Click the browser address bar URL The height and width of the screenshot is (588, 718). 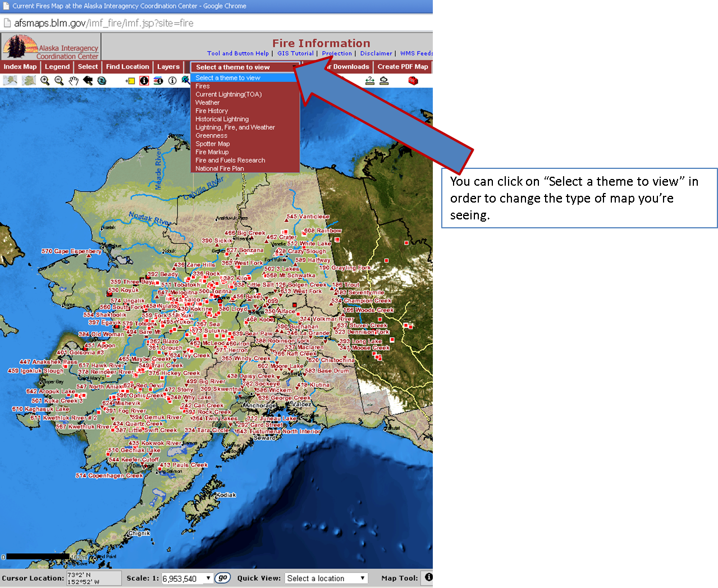(x=104, y=23)
